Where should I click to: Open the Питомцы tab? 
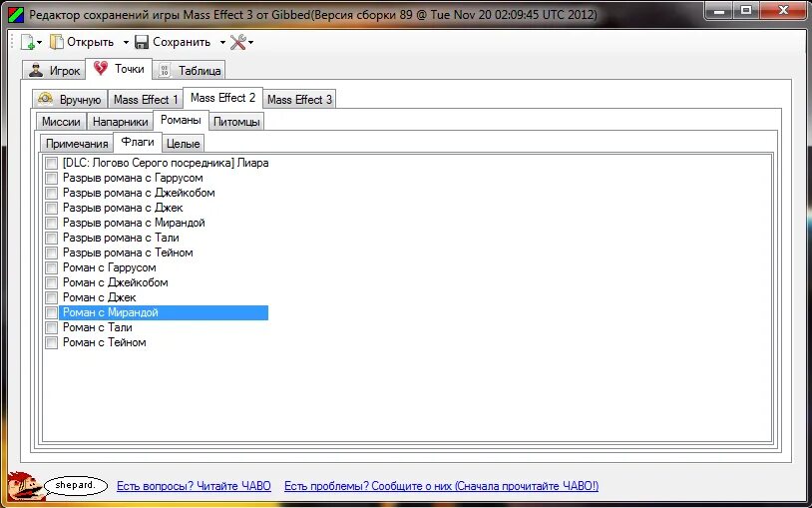pos(236,122)
